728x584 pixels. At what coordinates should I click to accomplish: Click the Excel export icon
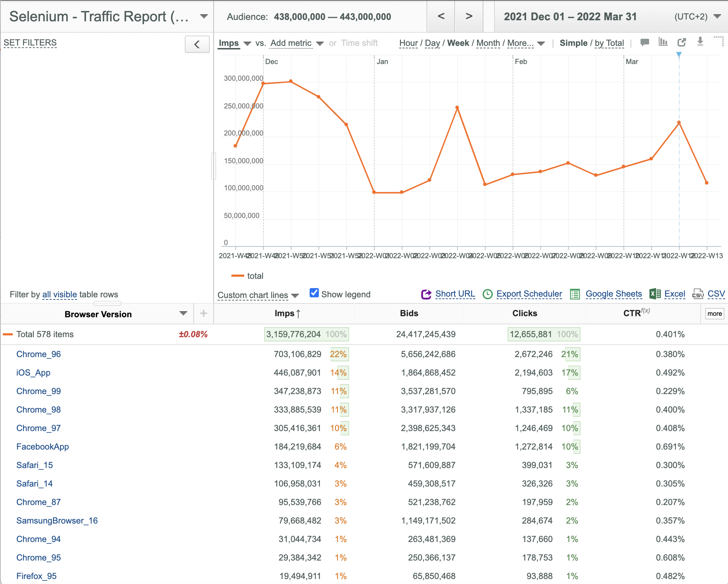655,294
